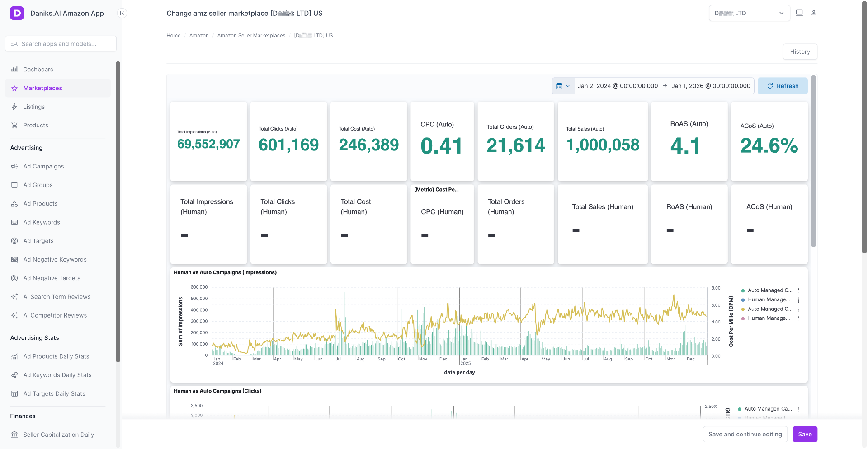Click the blue legend color dot in Impressions chart
Screen dimensions: 868x449
tap(743, 300)
